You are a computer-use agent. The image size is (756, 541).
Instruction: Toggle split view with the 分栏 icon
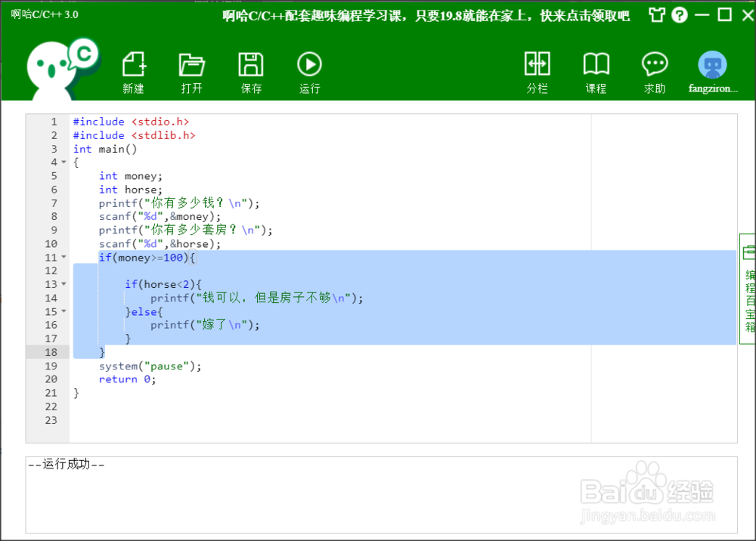click(x=537, y=64)
